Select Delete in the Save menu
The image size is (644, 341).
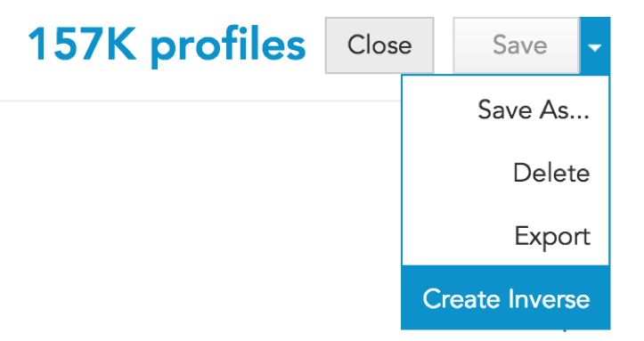point(506,173)
